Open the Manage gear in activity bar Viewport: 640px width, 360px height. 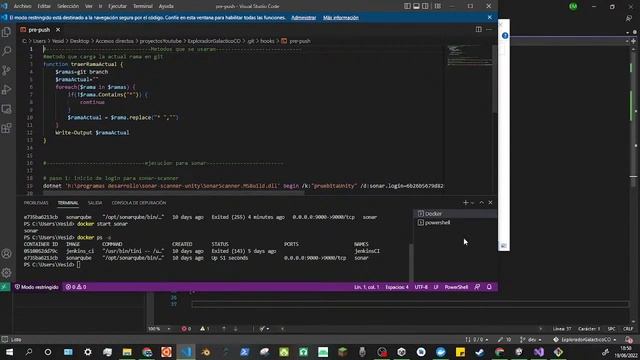(7, 272)
